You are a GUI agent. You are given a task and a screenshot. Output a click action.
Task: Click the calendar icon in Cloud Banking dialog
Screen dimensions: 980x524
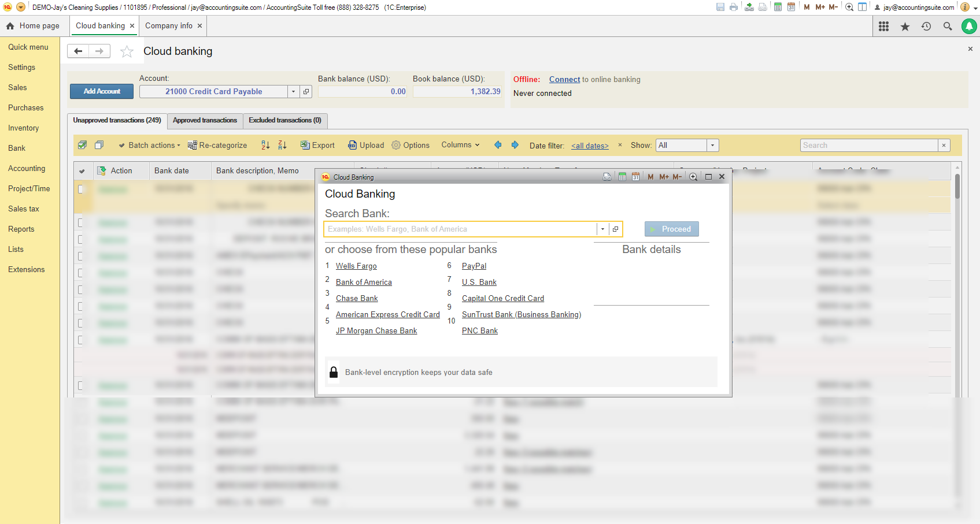click(635, 177)
